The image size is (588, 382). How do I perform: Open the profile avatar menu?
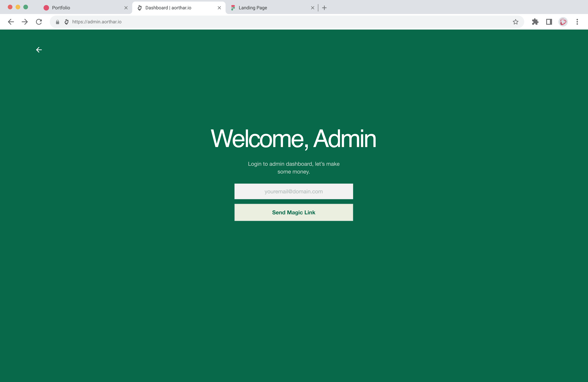563,22
